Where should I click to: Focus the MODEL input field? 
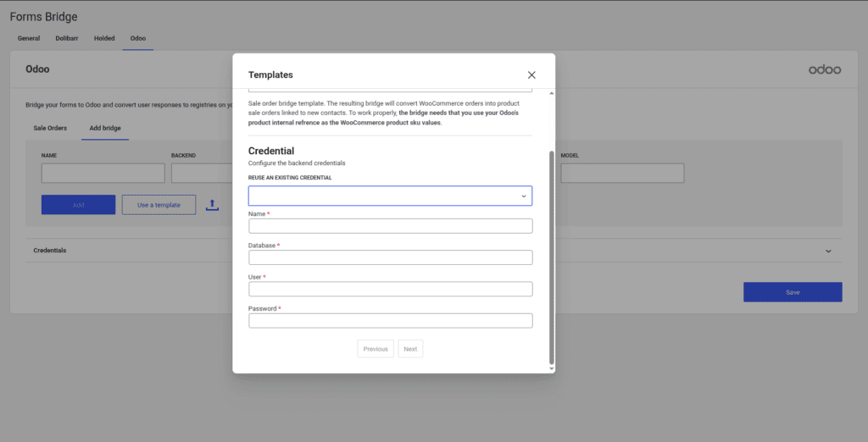[x=622, y=173]
